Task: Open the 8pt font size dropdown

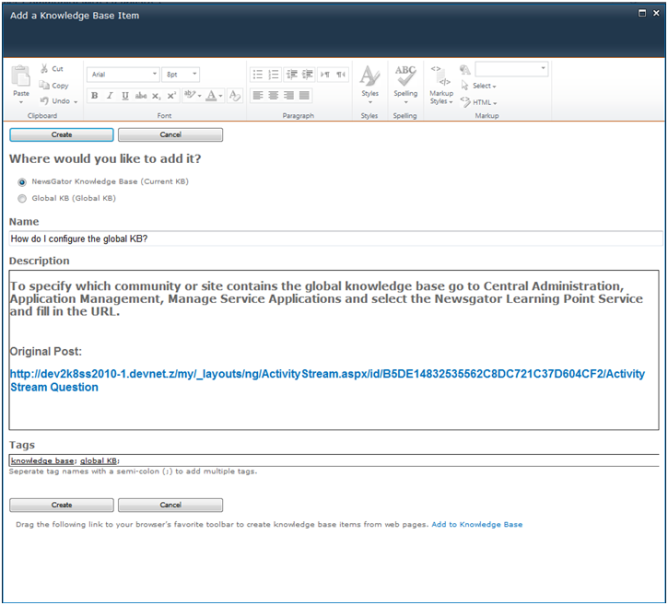Action: [181, 74]
